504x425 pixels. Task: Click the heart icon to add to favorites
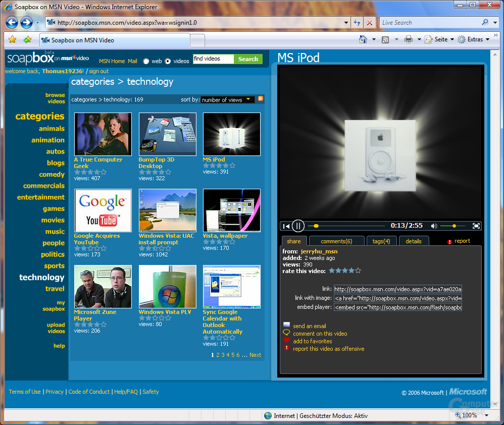tap(286, 341)
